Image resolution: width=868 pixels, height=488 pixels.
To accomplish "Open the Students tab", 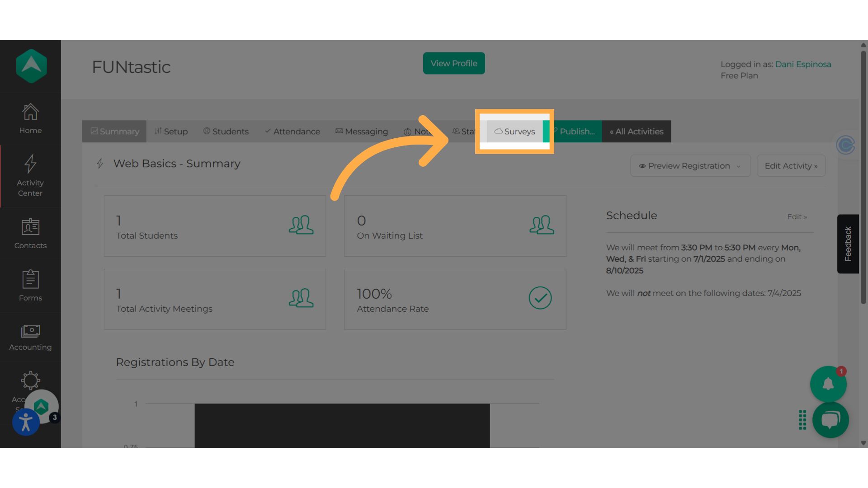I will coord(226,131).
